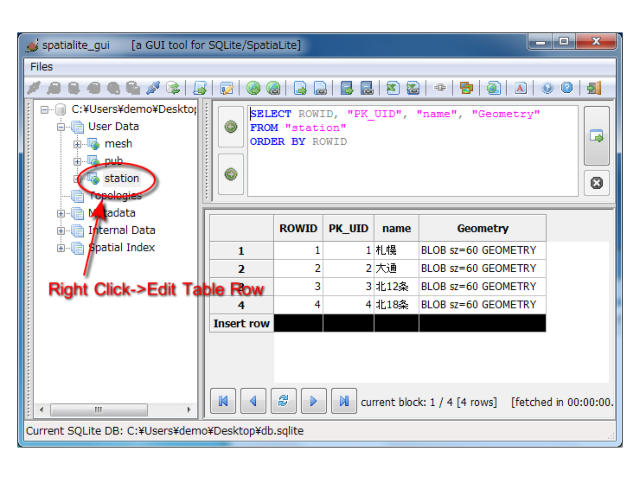Click the name column header
The height and width of the screenshot is (480, 640).
pos(396,228)
